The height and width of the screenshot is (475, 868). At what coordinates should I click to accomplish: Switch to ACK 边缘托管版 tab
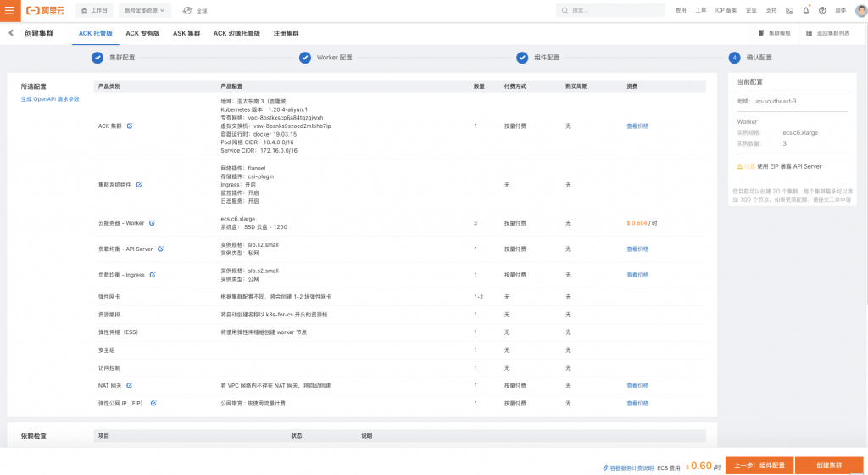(236, 33)
